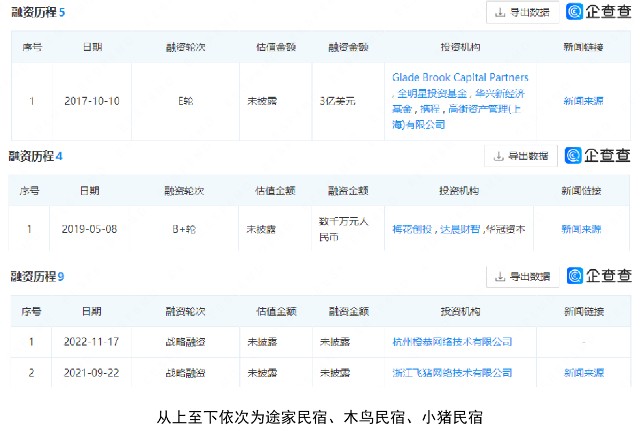The width and height of the screenshot is (640, 431).
Task: Click caption 从上至下依次为途家民宿、木鸟民宿、小猪民宿
Action: 320,418
